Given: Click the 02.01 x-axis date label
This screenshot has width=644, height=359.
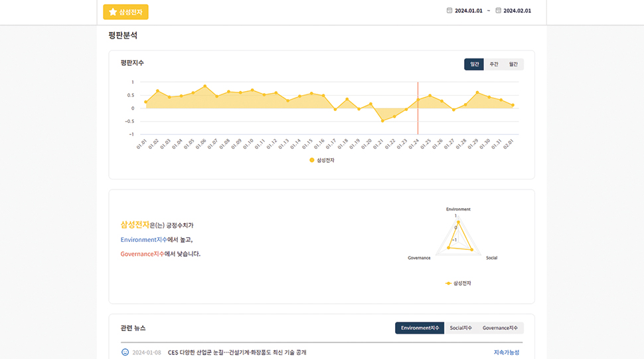Looking at the screenshot, I should tap(509, 144).
